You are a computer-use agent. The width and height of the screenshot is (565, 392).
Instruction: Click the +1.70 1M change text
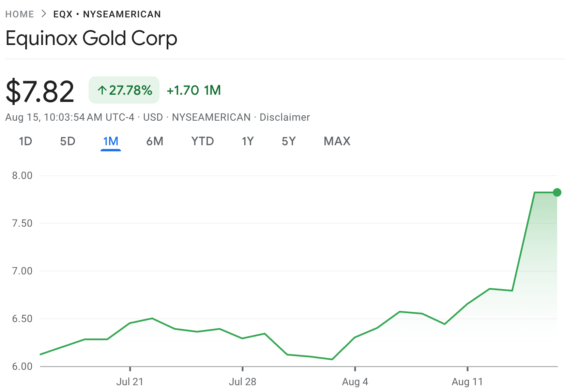click(194, 90)
